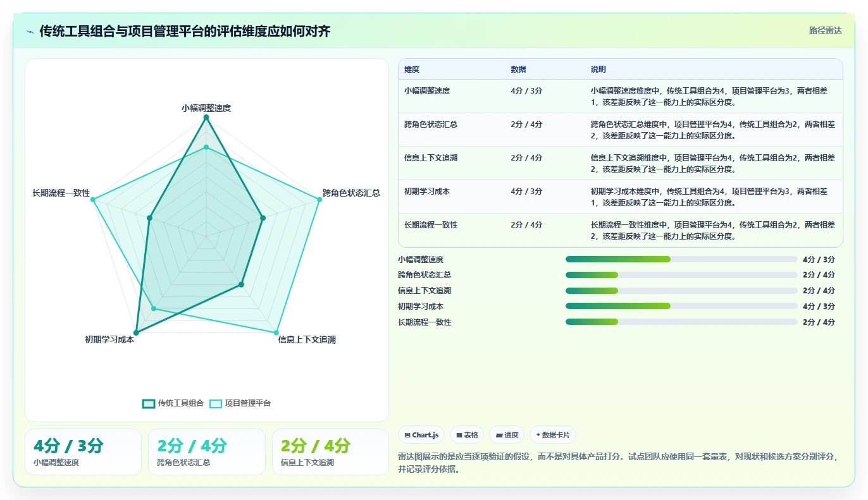The image size is (868, 500).
Task: Select table row 长期流程一致性
Action: pos(620,230)
